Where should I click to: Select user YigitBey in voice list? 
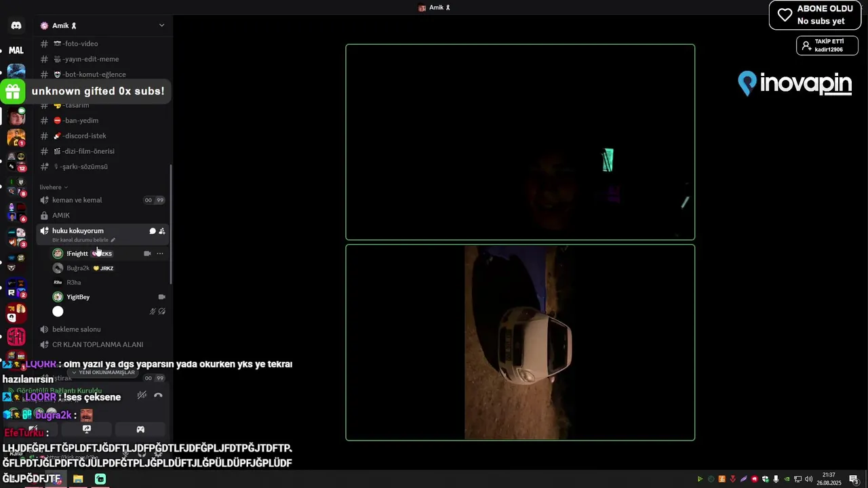(x=108, y=297)
